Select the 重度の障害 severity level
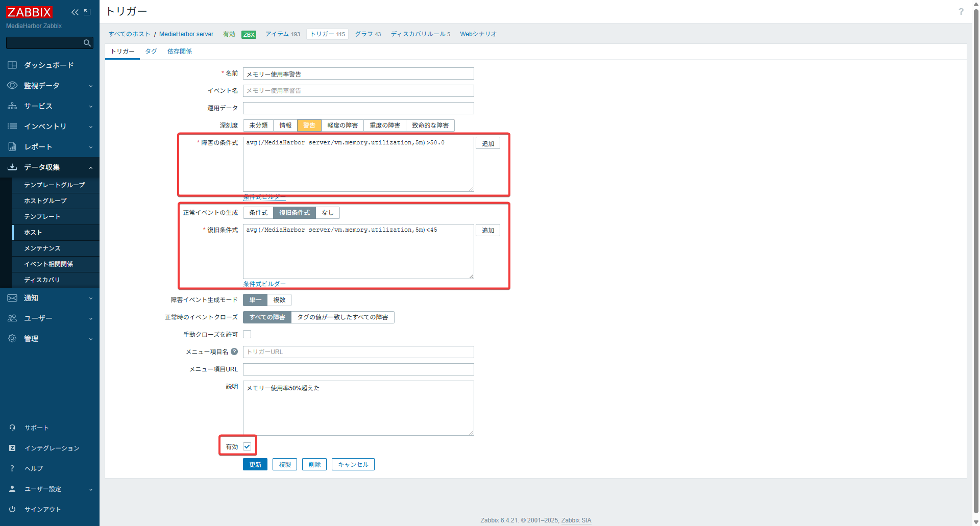The width and height of the screenshot is (980, 526). 385,126
